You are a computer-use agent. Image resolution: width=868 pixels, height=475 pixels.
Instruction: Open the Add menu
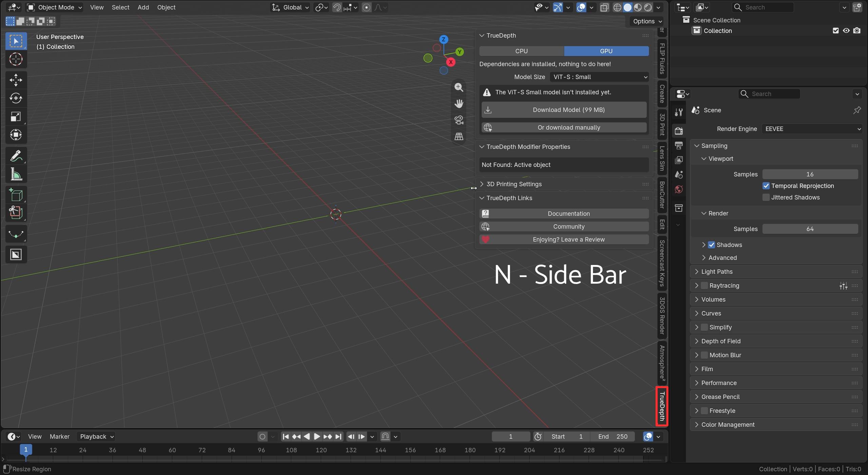tap(143, 7)
